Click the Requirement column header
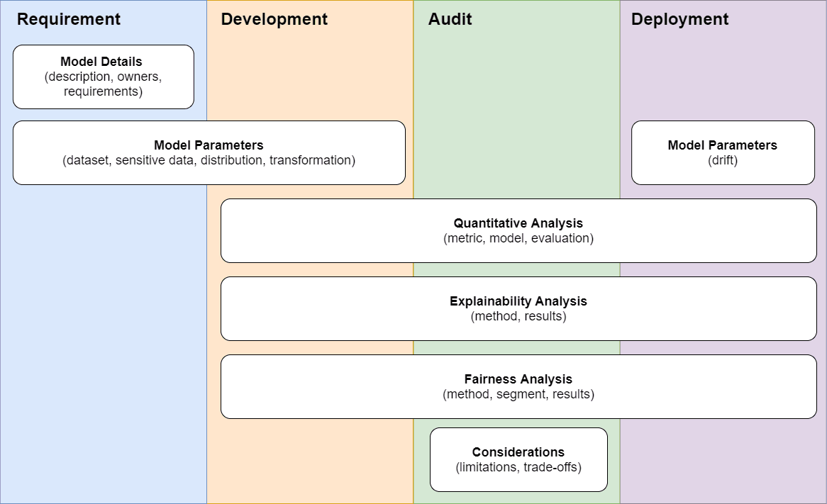 pos(68,19)
